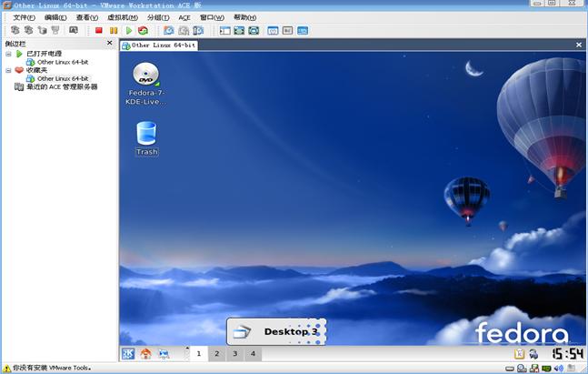
Task: Open the 帮助(H) menu
Action: coord(244,17)
